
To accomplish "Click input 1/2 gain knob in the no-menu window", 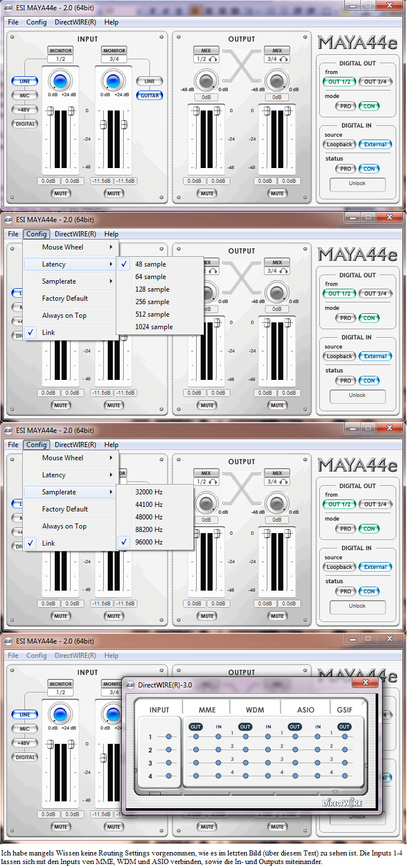I will [x=60, y=80].
